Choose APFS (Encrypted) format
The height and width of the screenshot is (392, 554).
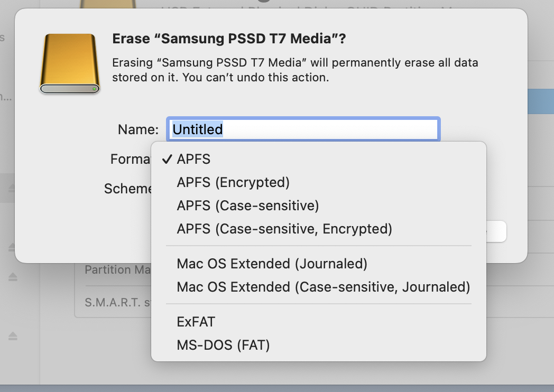pos(318,183)
